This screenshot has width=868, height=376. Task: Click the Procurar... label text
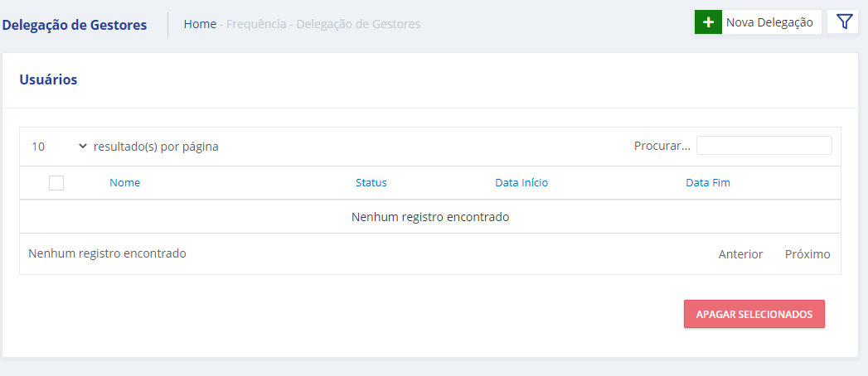[x=662, y=146]
